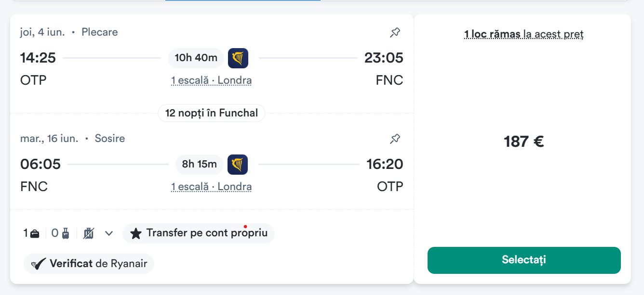Image resolution: width=644 pixels, height=295 pixels.
Task: Click the personal item bag icon
Action: (35, 234)
